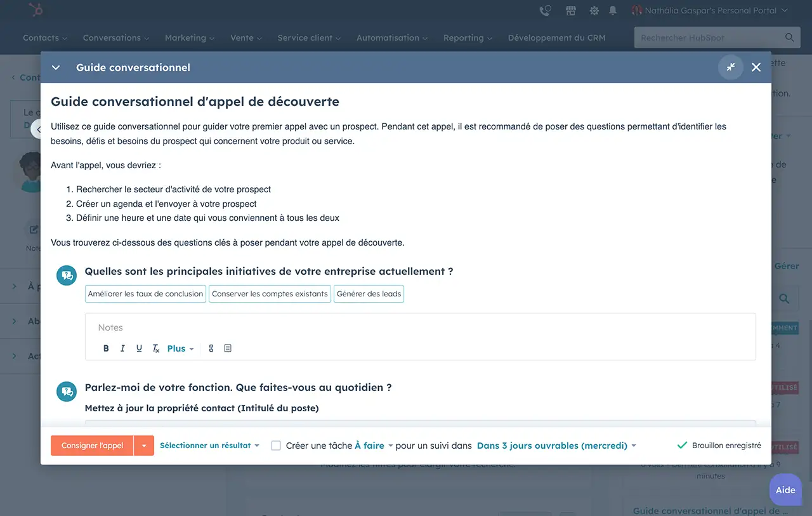The height and width of the screenshot is (516, 812).
Task: Open the Marketing menu
Action: pos(189,38)
